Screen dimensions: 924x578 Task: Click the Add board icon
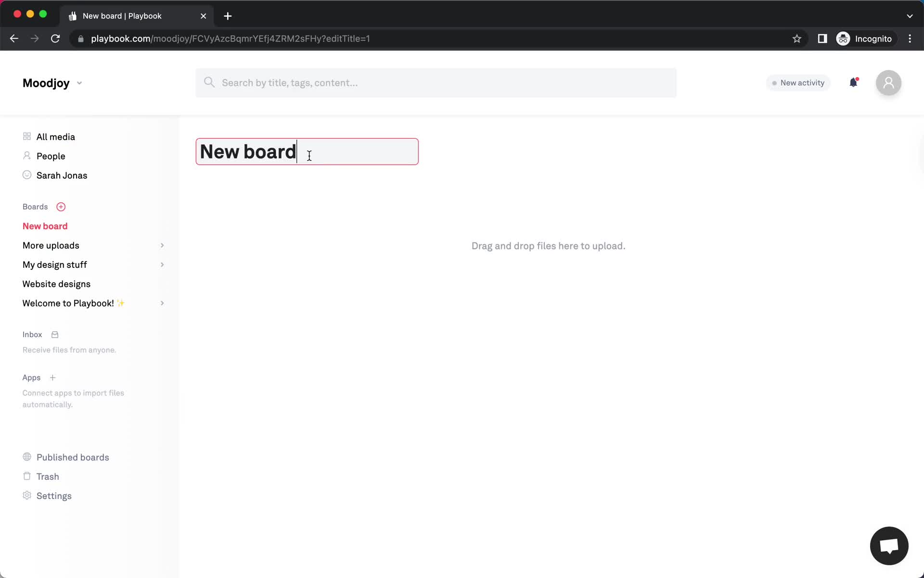click(61, 207)
